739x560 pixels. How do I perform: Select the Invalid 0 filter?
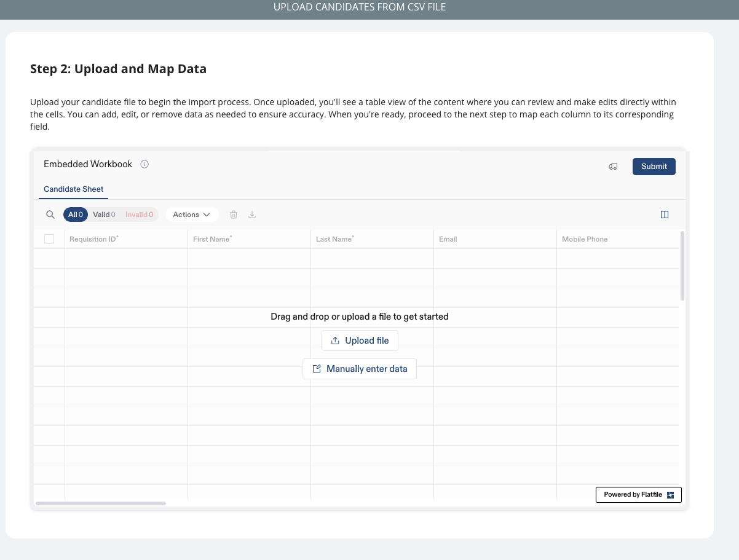(140, 215)
